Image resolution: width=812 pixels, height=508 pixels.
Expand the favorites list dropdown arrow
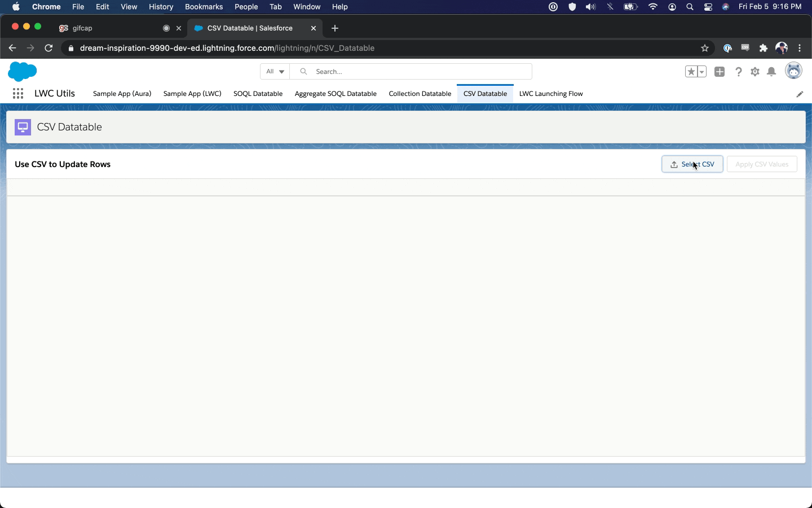point(700,72)
